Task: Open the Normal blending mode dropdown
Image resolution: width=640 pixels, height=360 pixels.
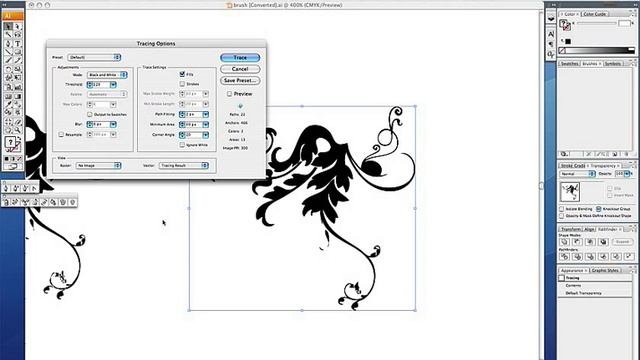Action: (x=578, y=173)
